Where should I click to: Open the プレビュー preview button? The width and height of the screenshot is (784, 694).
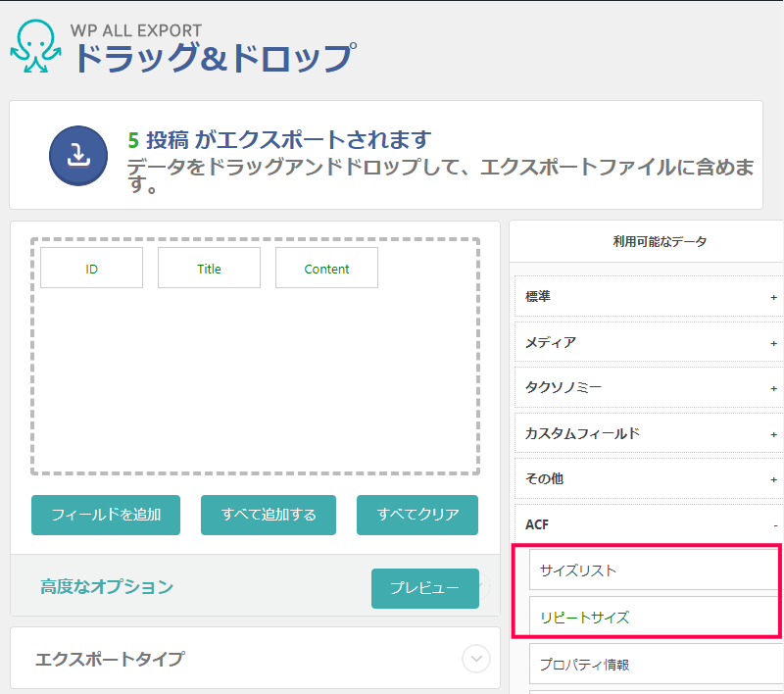(424, 588)
